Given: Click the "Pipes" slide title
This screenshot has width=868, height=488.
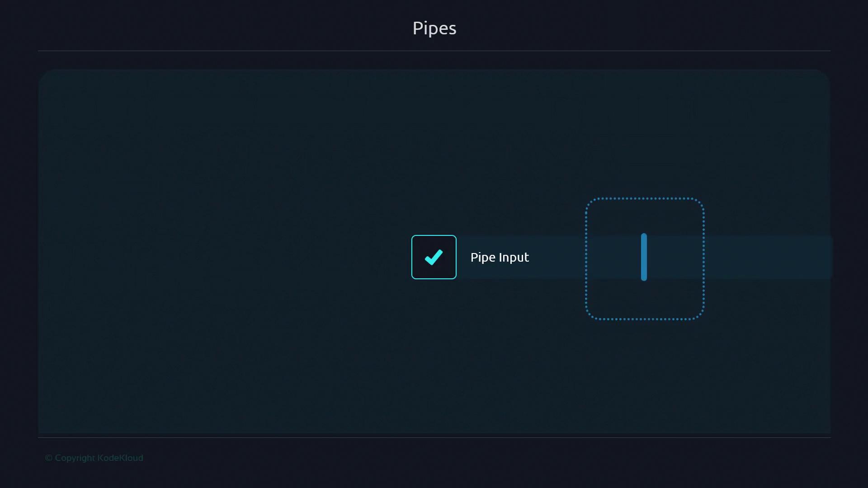Looking at the screenshot, I should coord(434,28).
